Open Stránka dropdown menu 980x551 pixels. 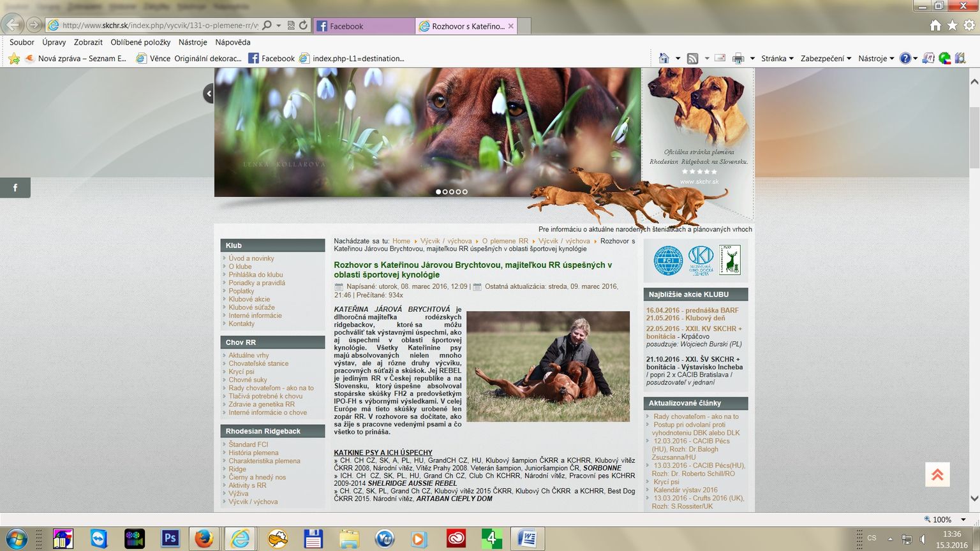pyautogui.click(x=777, y=58)
